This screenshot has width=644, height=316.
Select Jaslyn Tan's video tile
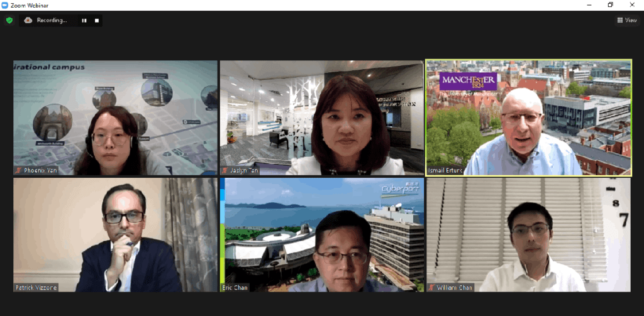(x=321, y=117)
